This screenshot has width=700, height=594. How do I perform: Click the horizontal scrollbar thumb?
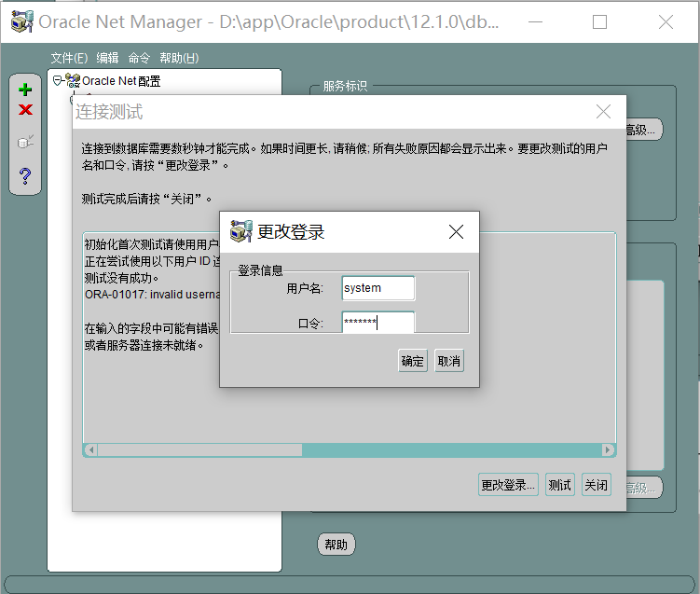click(x=199, y=449)
